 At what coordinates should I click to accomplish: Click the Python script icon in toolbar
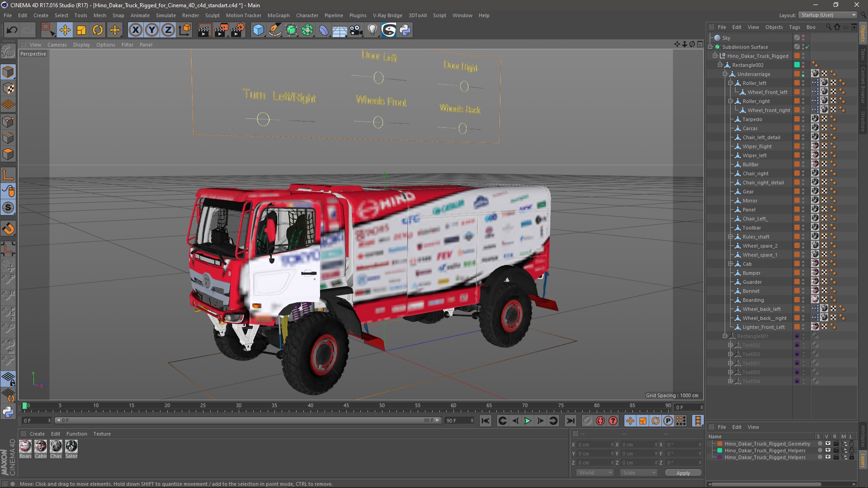405,30
